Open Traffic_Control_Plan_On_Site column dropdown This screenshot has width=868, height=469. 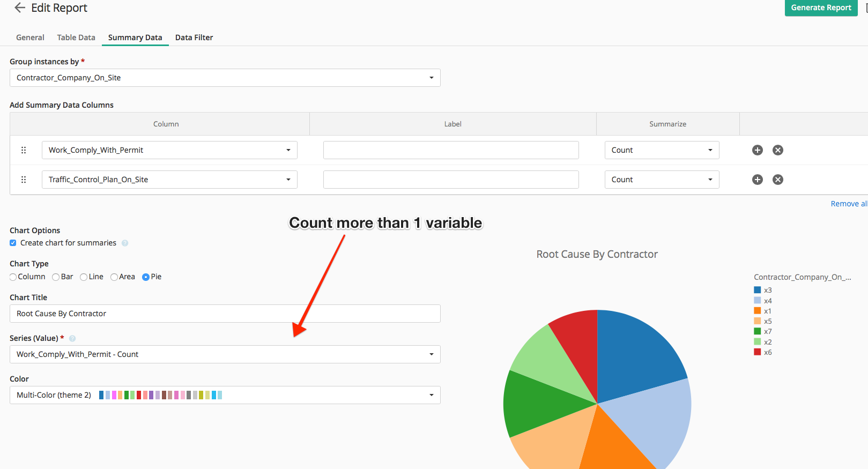click(x=169, y=180)
